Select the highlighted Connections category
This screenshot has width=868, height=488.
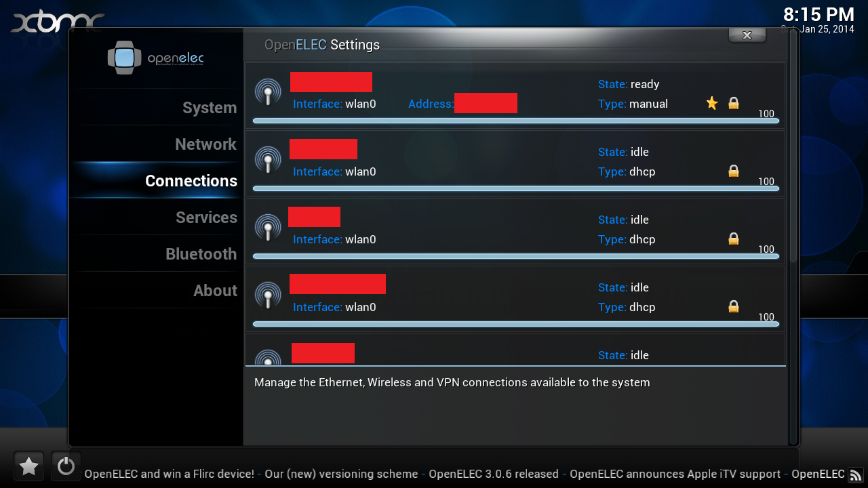coord(191,181)
